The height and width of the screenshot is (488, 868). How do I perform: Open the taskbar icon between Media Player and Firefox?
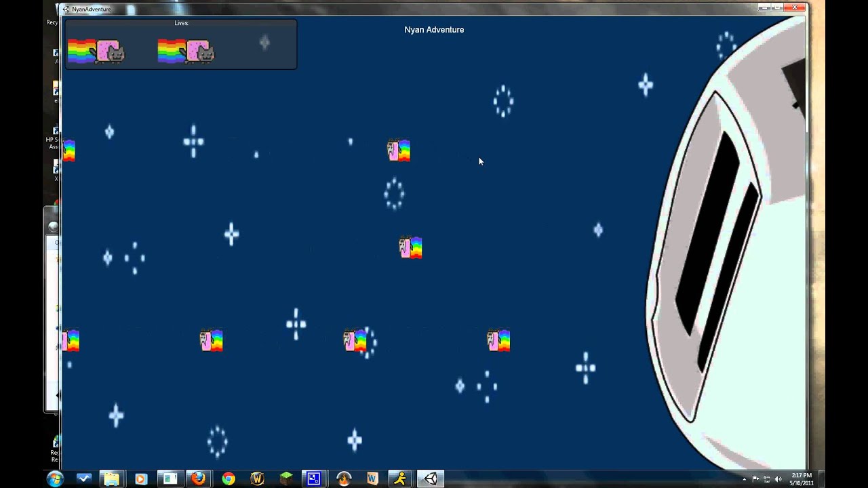(x=170, y=479)
